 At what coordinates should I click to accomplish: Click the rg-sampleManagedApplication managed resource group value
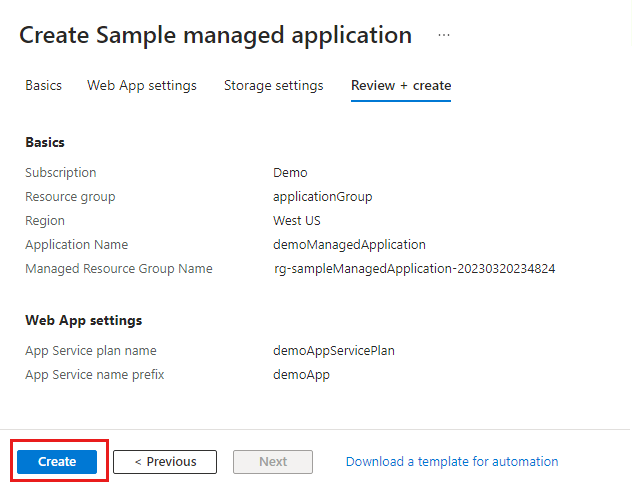click(x=415, y=269)
